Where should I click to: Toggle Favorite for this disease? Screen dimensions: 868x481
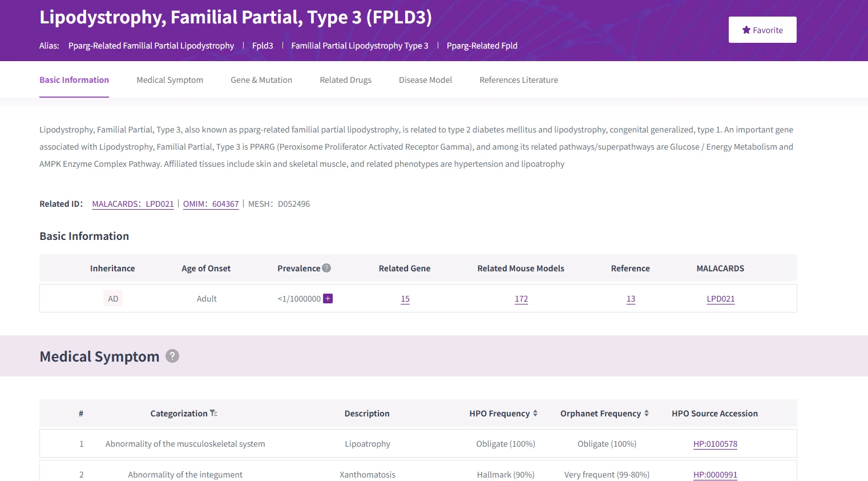(762, 30)
